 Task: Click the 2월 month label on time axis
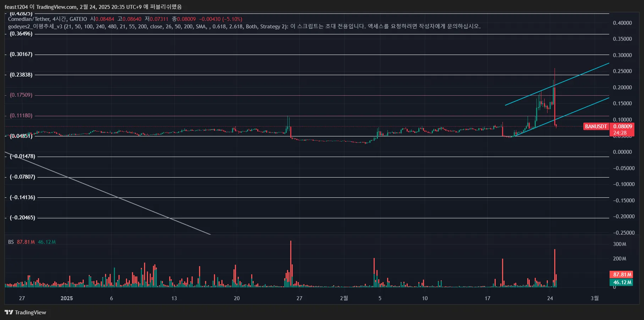point(344,298)
